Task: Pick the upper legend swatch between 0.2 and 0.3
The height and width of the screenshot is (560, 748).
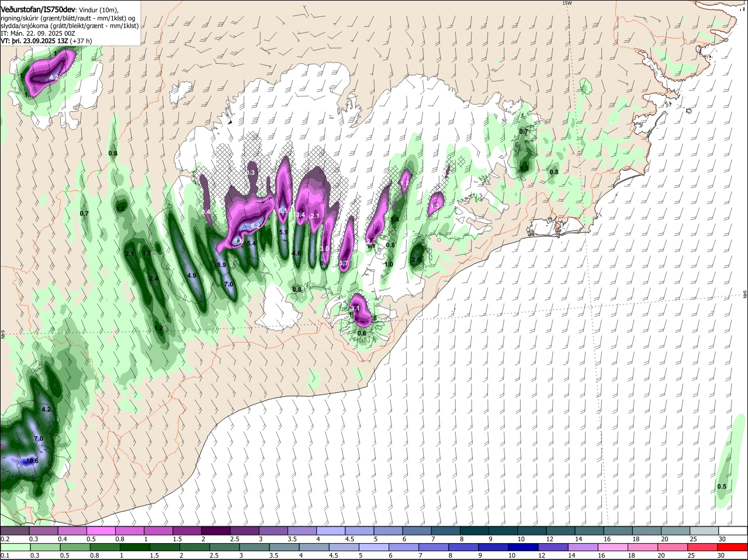Action: coord(16,531)
